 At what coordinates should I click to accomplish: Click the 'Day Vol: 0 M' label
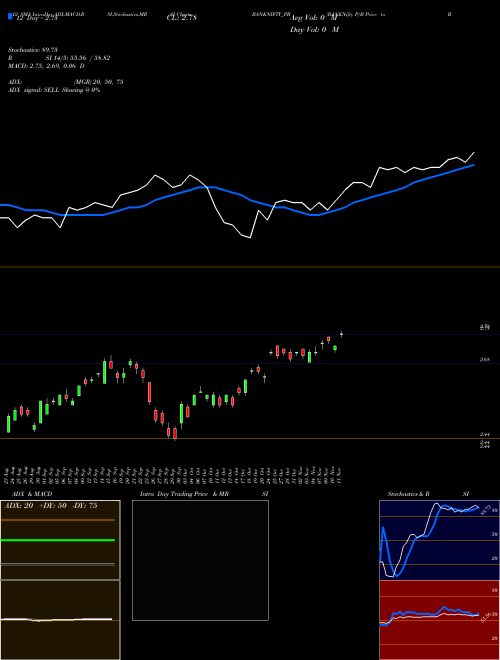[x=314, y=30]
